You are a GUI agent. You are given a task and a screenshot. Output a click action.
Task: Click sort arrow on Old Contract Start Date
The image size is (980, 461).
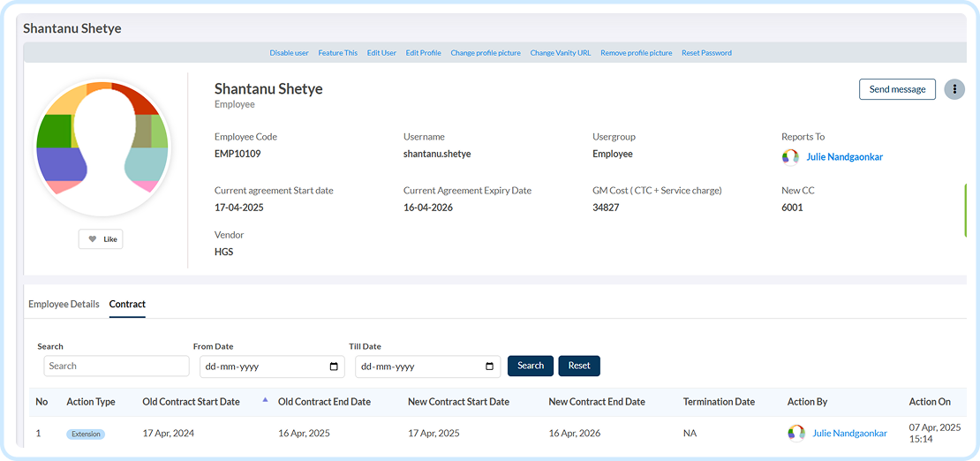point(265,399)
